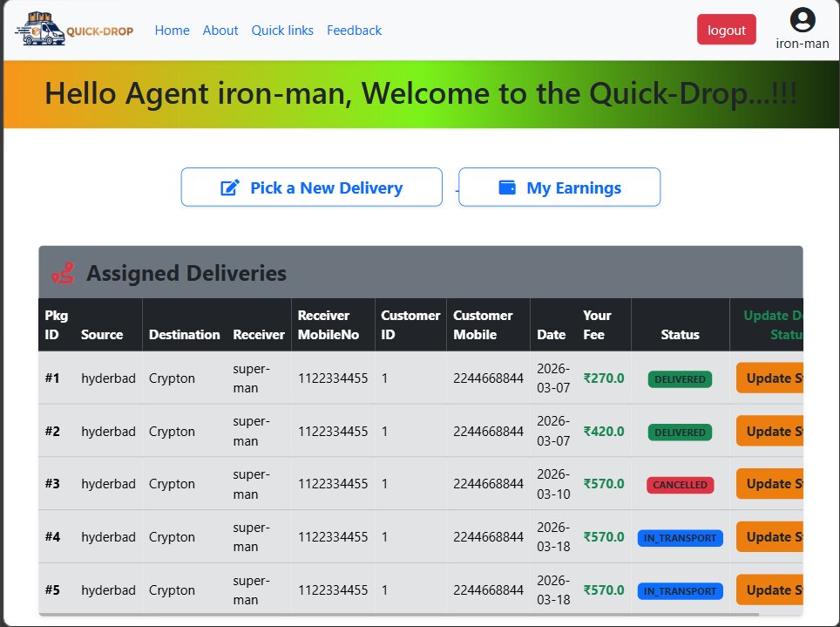Image resolution: width=840 pixels, height=627 pixels.
Task: Open Quick links in the navbar
Action: 282,31
